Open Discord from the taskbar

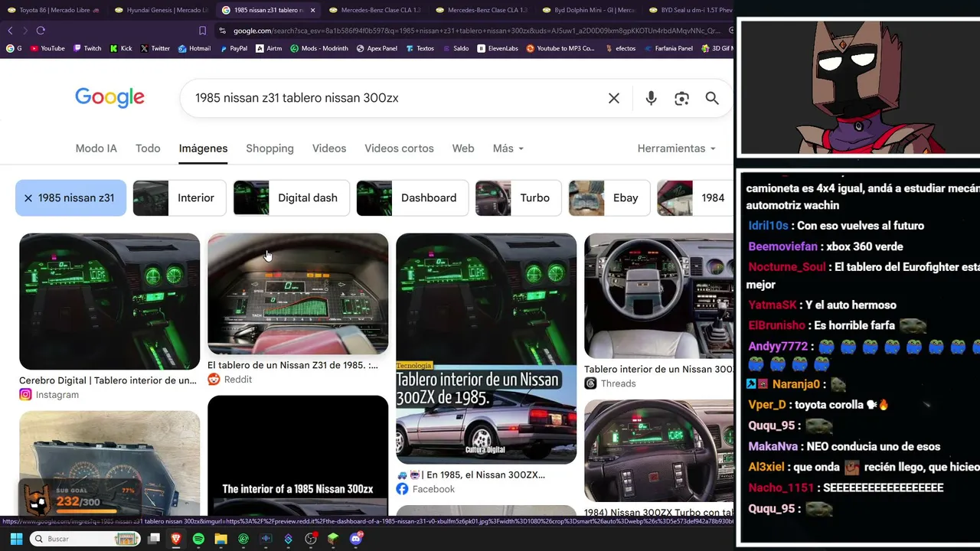pyautogui.click(x=355, y=539)
